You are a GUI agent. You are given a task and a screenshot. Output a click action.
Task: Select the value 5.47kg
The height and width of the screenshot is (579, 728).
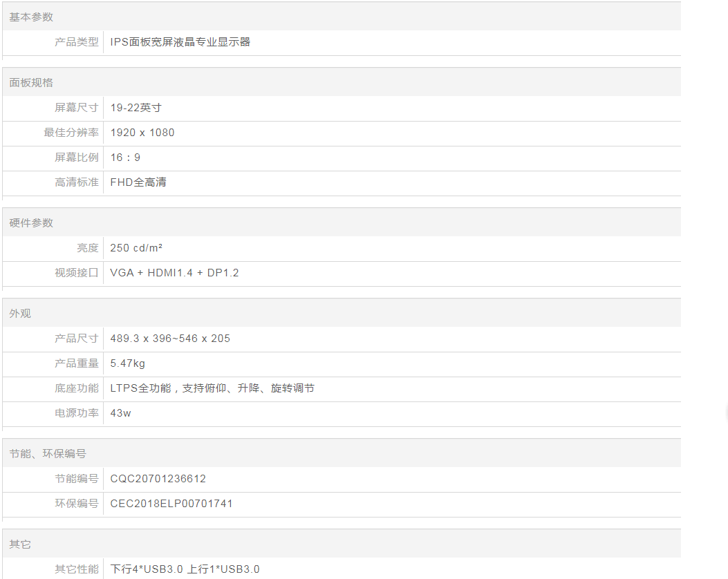[x=128, y=363]
